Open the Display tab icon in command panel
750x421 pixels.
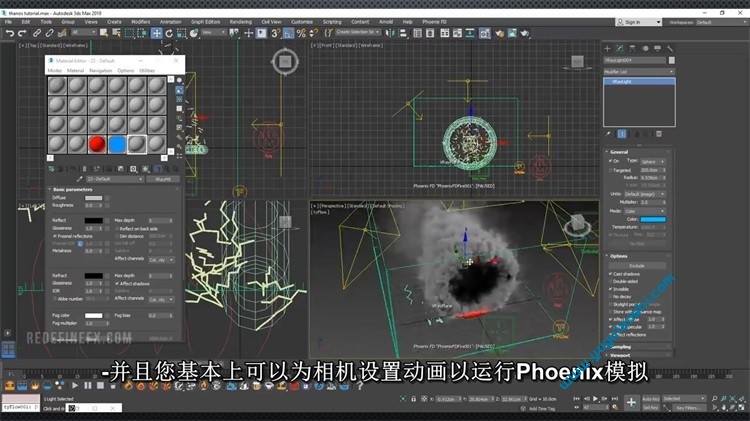coord(658,48)
